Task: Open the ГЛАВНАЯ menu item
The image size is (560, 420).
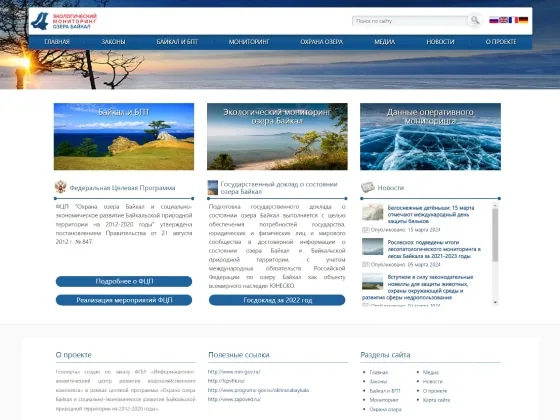Action: click(x=57, y=42)
